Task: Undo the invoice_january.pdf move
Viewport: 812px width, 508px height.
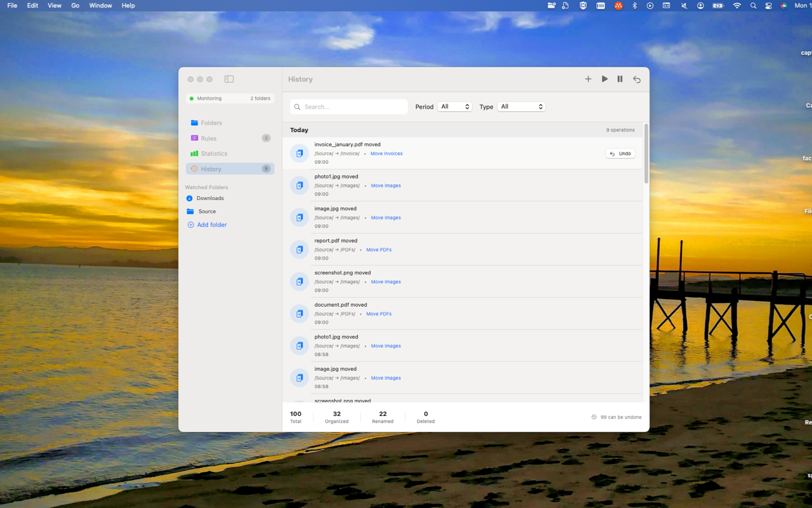Action: [620, 153]
